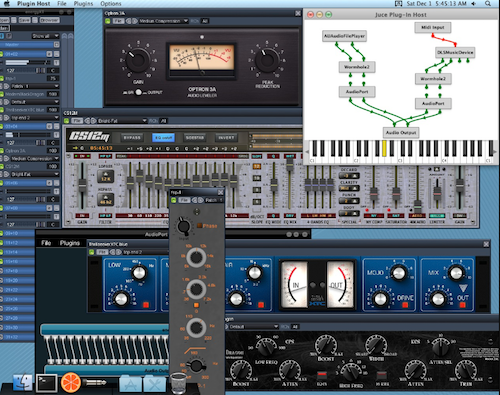This screenshot has height=395, width=500.
Task: Open the File menu in top menu bar
Action: 62,3
